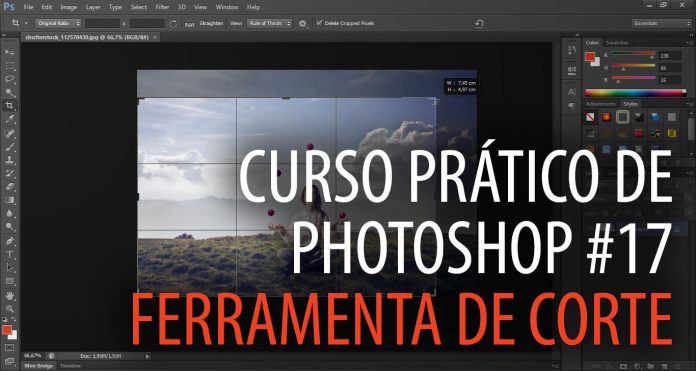Open the Image menu
This screenshot has height=371, width=696.
[69, 7]
